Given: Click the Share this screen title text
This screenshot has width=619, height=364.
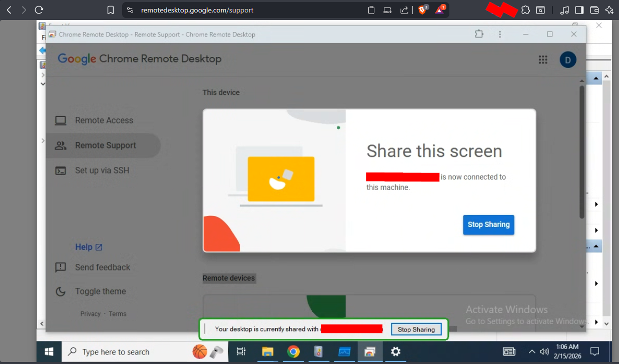Looking at the screenshot, I should (x=434, y=151).
